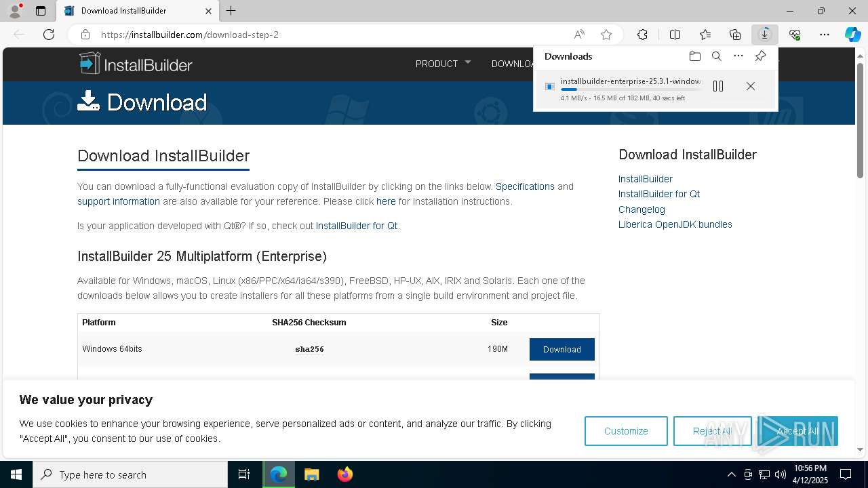The height and width of the screenshot is (488, 868).
Task: Pause the installbuilder download
Action: point(718,86)
